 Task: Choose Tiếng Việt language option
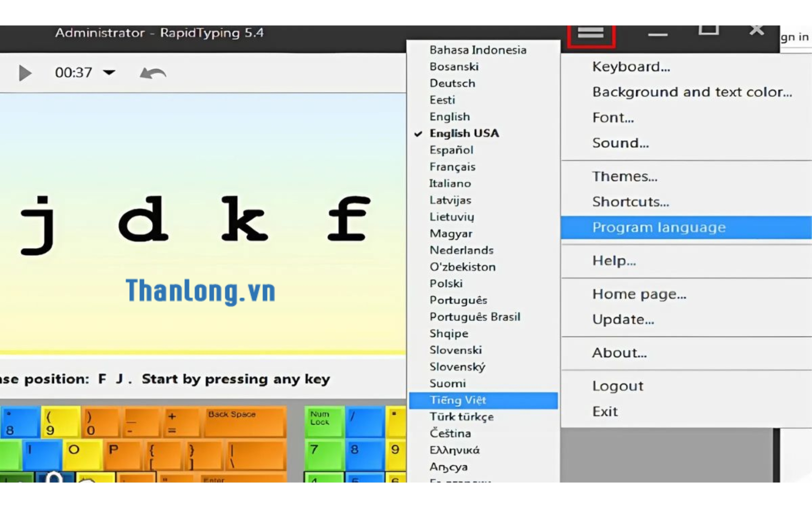click(x=458, y=400)
